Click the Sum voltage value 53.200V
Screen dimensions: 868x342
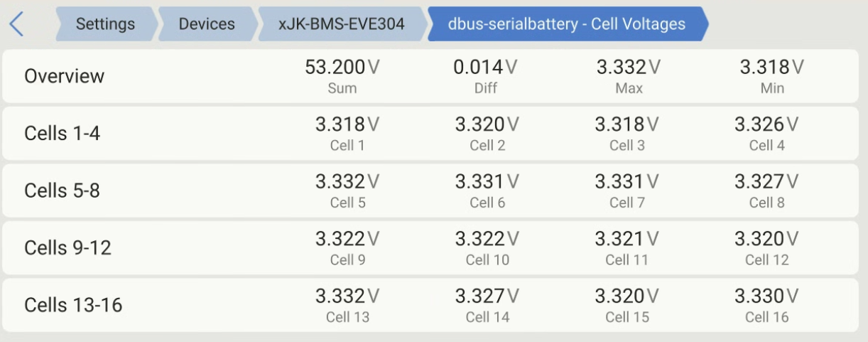click(342, 68)
